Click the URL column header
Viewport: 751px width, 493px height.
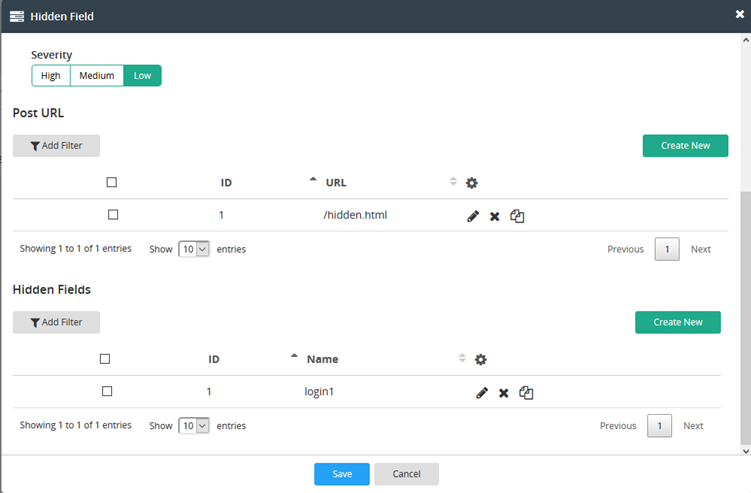pyautogui.click(x=336, y=183)
